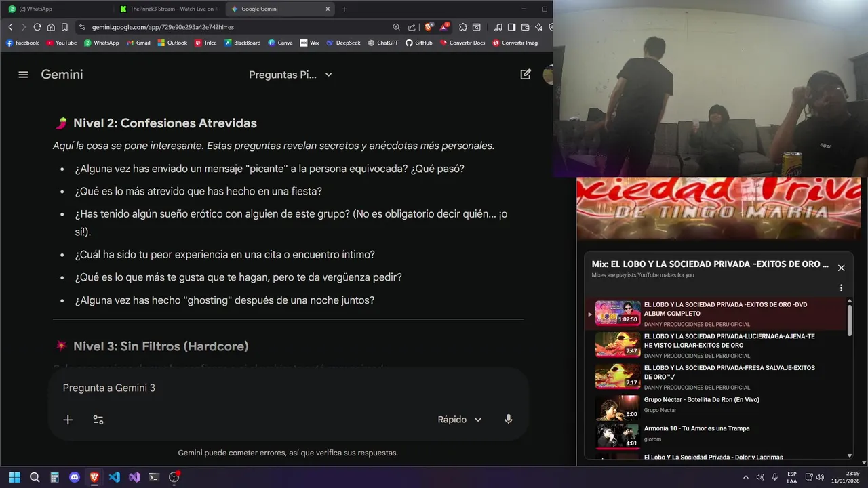
Task: Open a new browser tab with plus
Action: click(344, 9)
